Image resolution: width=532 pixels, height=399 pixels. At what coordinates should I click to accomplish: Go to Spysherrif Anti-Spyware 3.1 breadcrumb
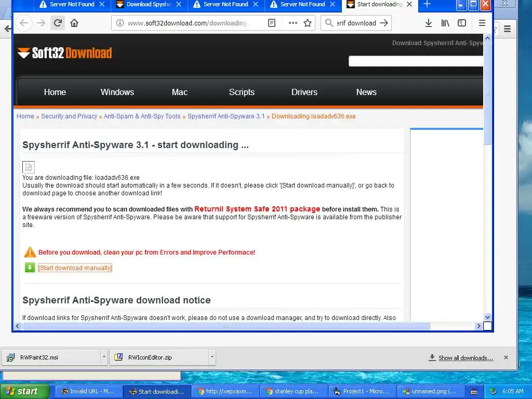[226, 116]
